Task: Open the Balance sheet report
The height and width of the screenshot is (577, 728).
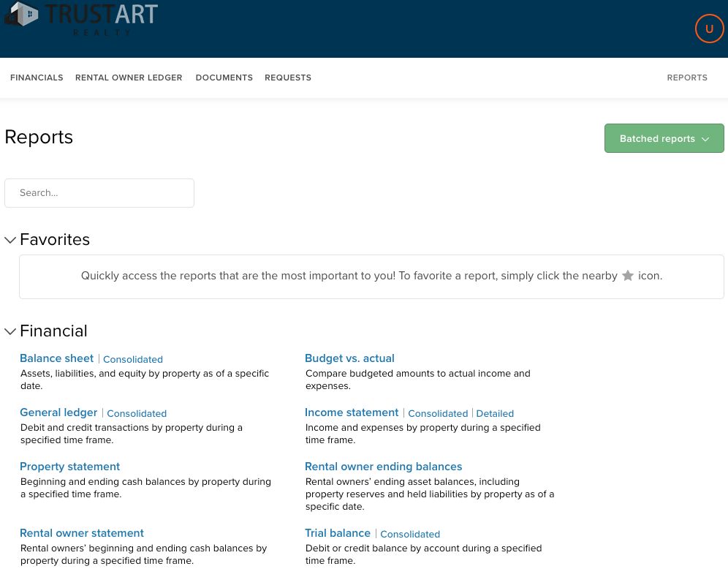Action: (56, 358)
